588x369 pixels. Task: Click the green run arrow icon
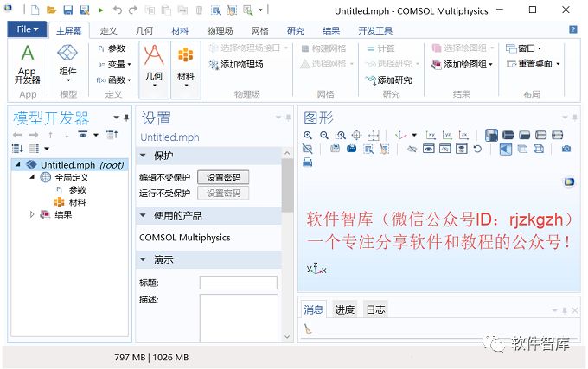click(100, 10)
